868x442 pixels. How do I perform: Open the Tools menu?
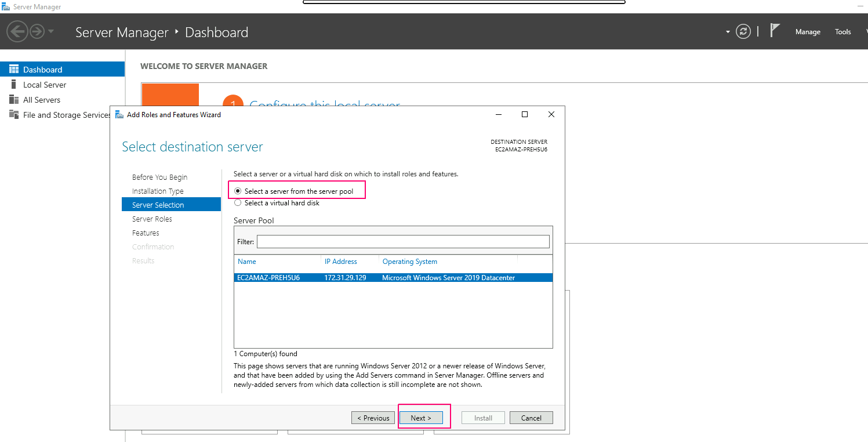(x=843, y=32)
